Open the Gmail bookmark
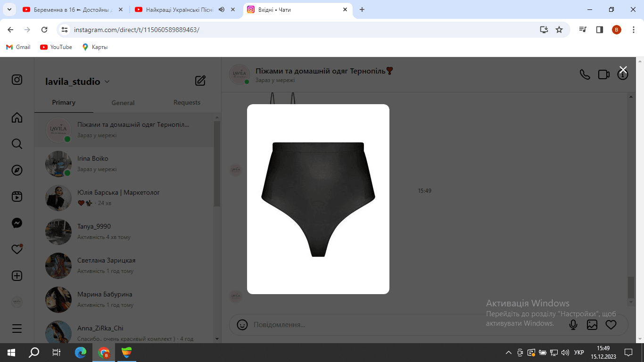 tap(18, 47)
